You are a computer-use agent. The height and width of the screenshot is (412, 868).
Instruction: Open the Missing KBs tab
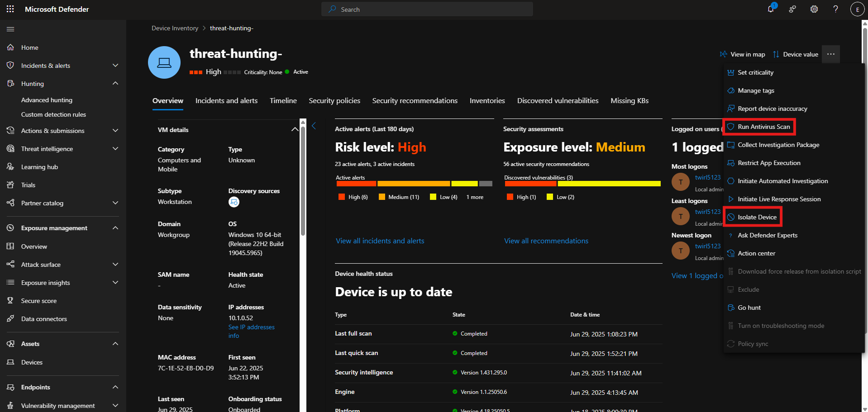tap(630, 100)
